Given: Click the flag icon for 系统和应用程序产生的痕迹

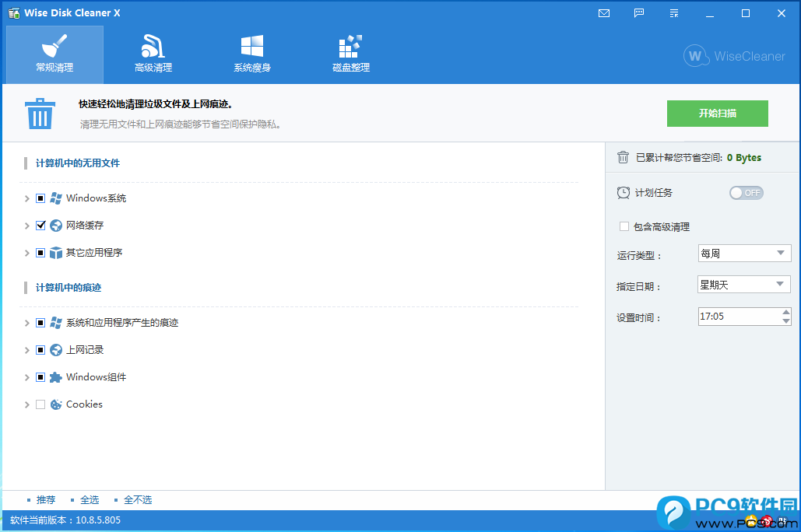Looking at the screenshot, I should click(56, 323).
